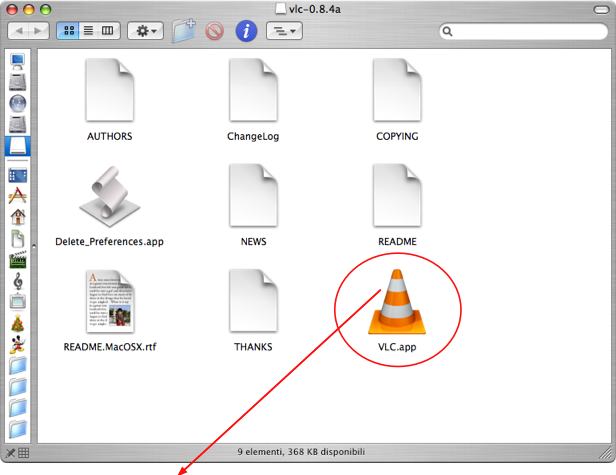Toggle toolbar with the pill button

601,9
